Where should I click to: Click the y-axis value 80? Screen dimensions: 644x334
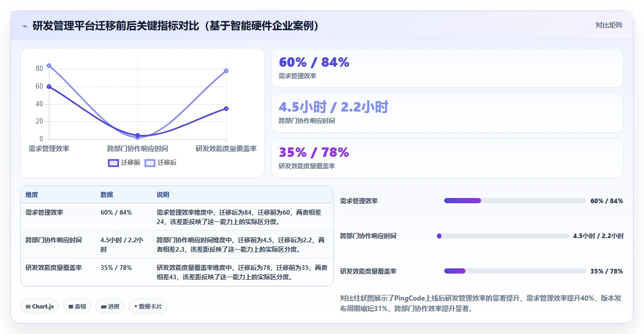point(39,69)
